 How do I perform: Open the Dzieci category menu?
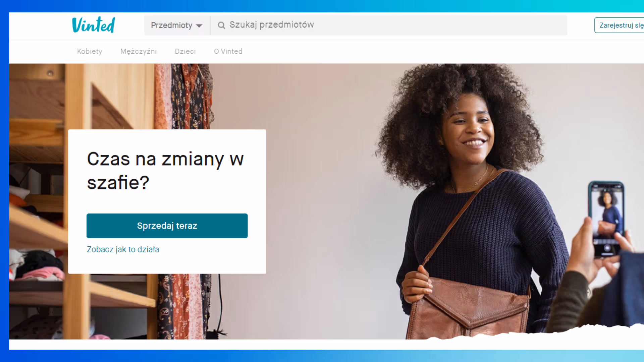coord(185,51)
